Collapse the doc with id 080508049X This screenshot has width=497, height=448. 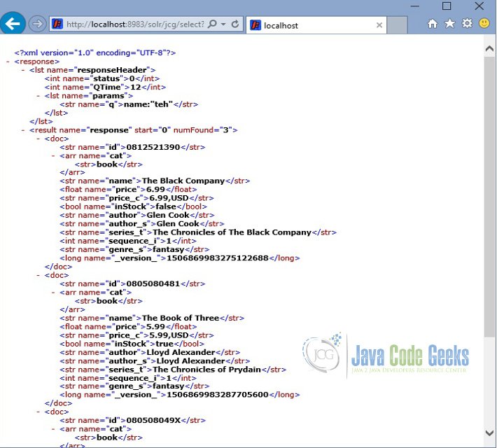[38, 412]
